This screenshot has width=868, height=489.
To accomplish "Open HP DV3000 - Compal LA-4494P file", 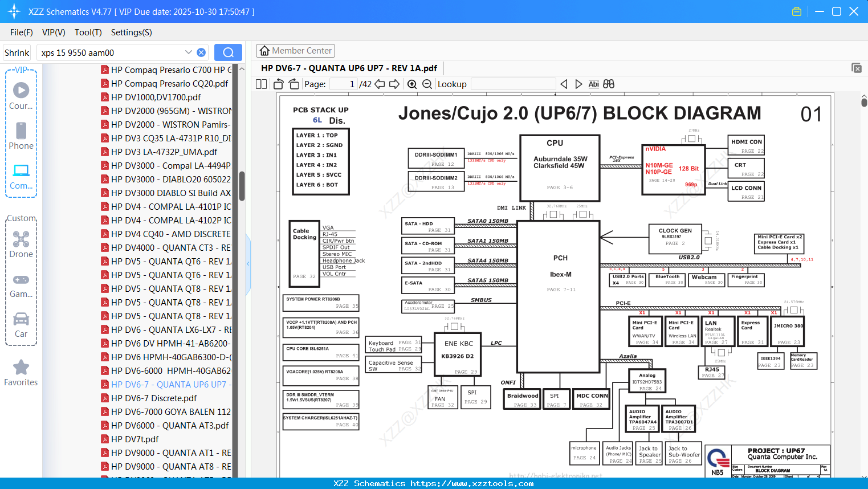I will click(x=166, y=165).
